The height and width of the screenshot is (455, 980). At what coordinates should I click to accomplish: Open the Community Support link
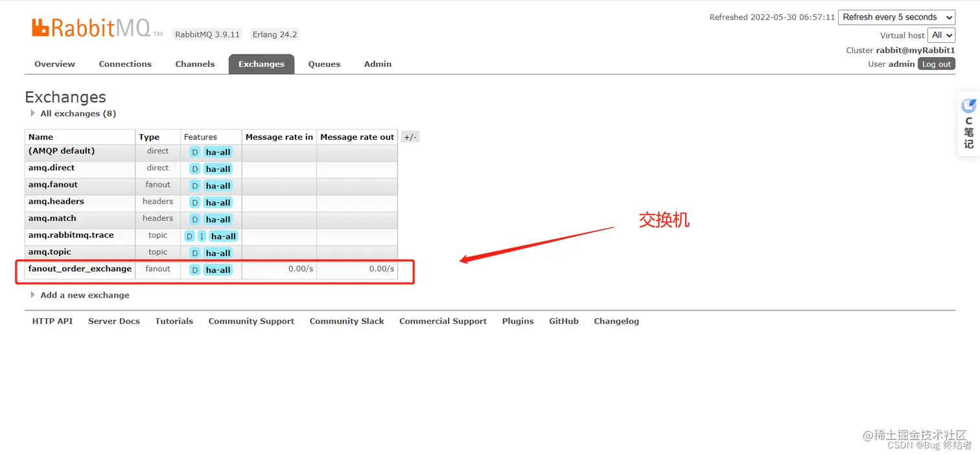[251, 321]
